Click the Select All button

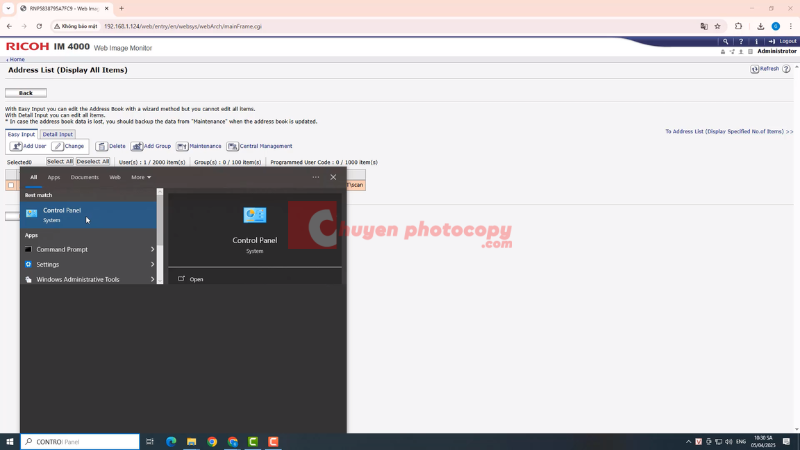60,162
